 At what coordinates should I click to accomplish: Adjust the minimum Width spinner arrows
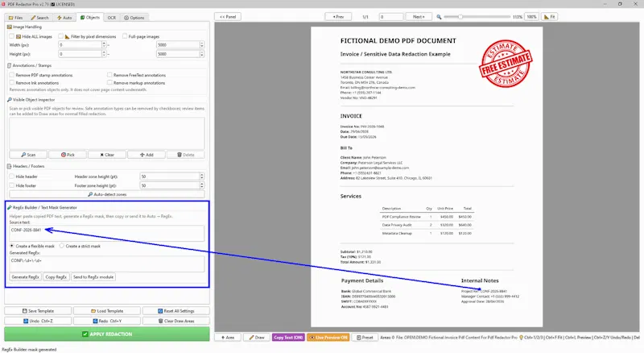point(104,44)
